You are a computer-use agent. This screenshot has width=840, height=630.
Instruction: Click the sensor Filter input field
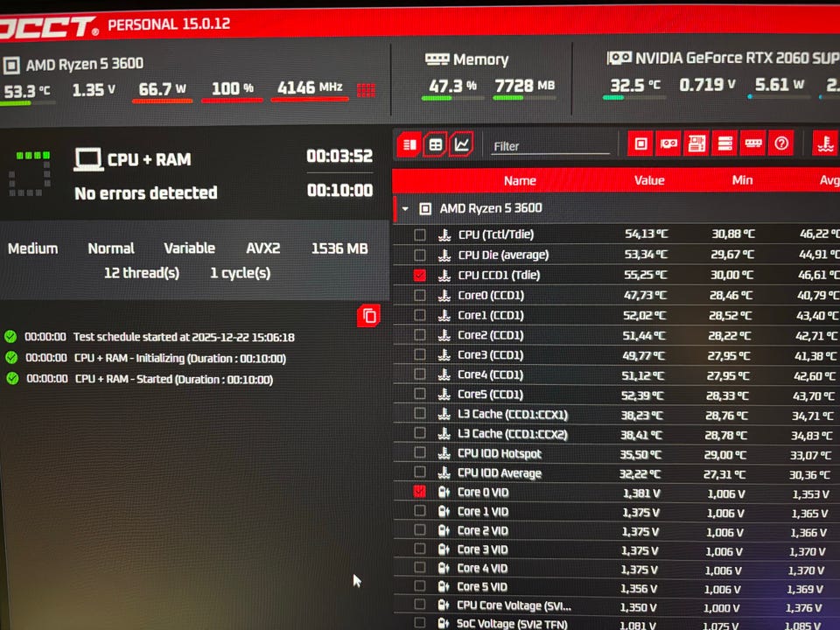coord(550,146)
